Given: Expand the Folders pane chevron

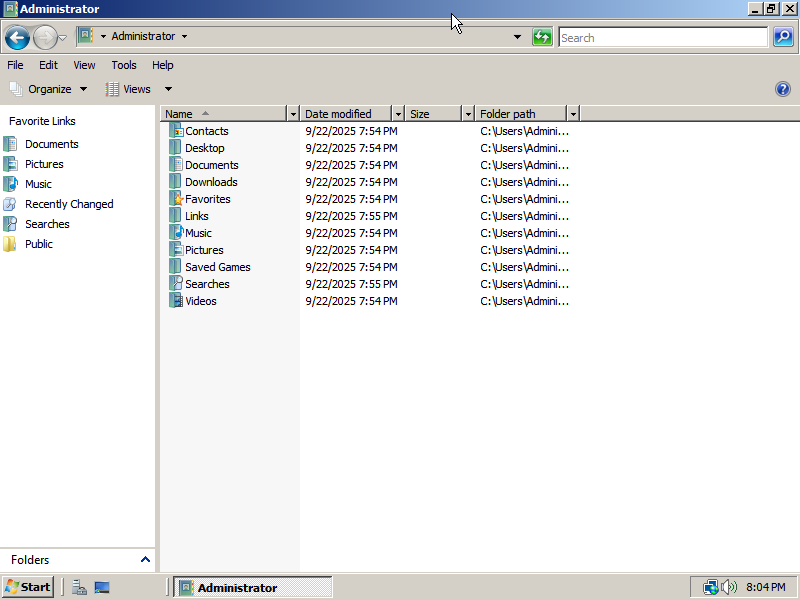Looking at the screenshot, I should pos(145,560).
